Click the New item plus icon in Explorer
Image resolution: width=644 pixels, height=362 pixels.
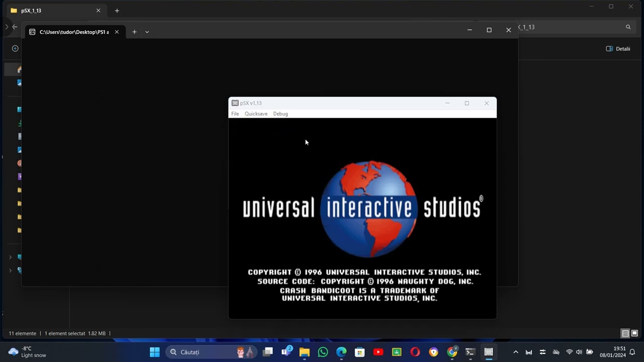[x=15, y=48]
